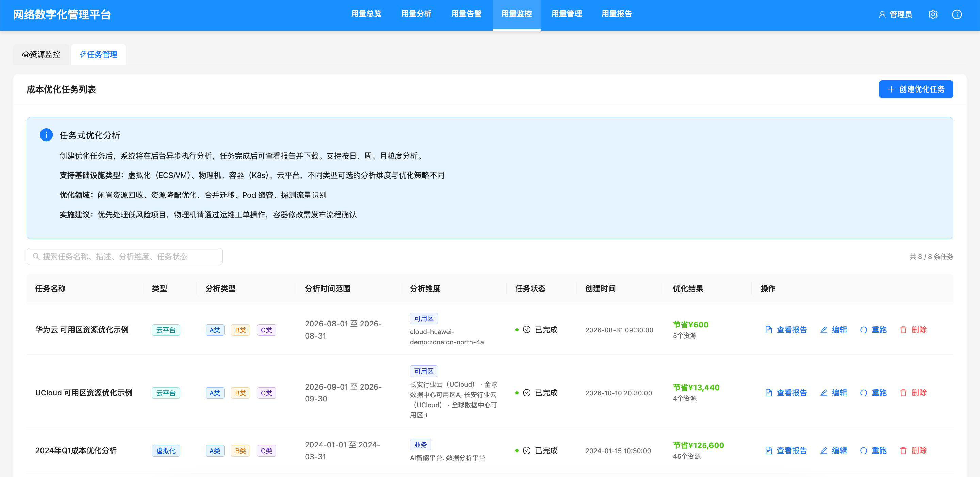This screenshot has width=980, height=477.
Task: Open the 用量管理 menu
Action: click(567, 14)
